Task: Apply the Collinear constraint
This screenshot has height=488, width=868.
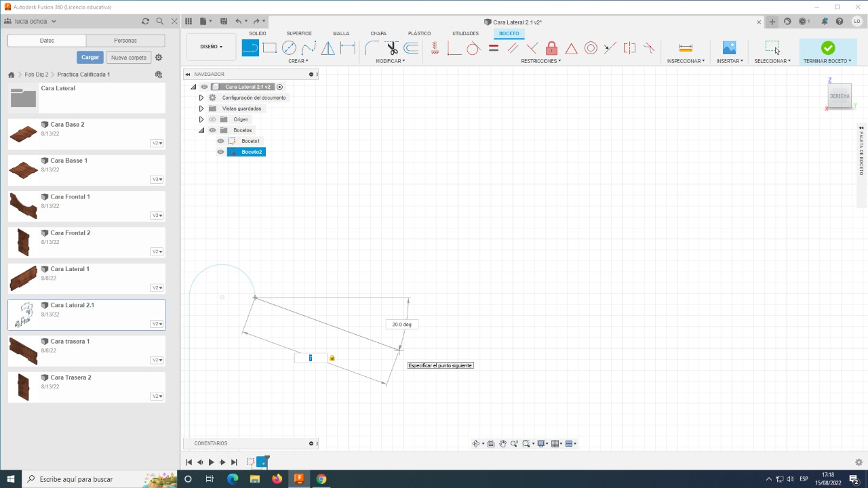Action: coord(610,48)
